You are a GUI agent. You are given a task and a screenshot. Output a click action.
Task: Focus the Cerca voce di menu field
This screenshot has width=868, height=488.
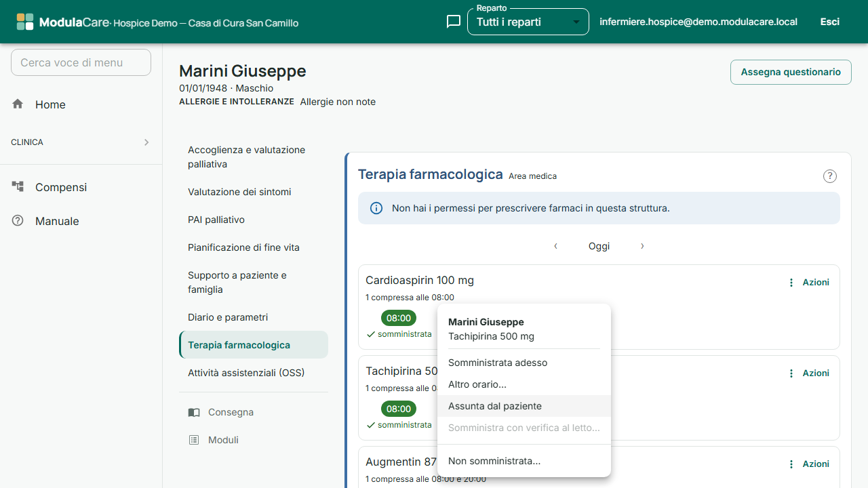coord(81,62)
